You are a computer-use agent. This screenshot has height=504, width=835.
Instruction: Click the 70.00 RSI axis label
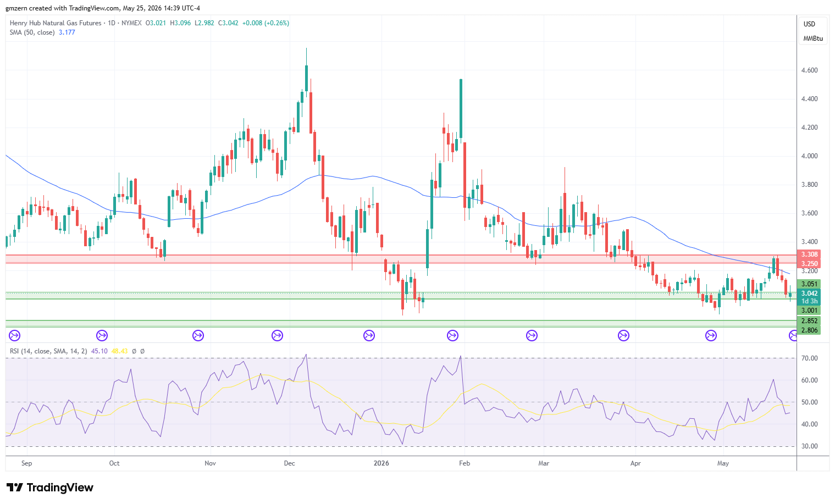pyautogui.click(x=809, y=358)
